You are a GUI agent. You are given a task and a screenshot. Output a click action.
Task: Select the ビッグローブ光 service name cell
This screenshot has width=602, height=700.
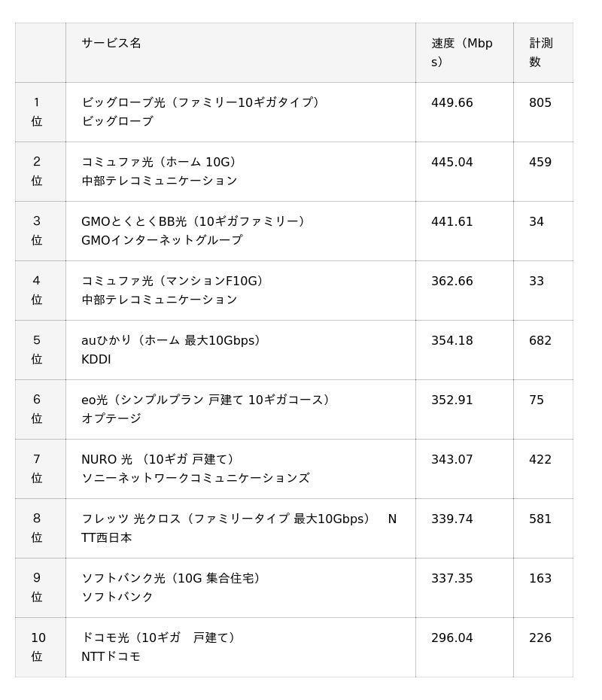pos(241,112)
